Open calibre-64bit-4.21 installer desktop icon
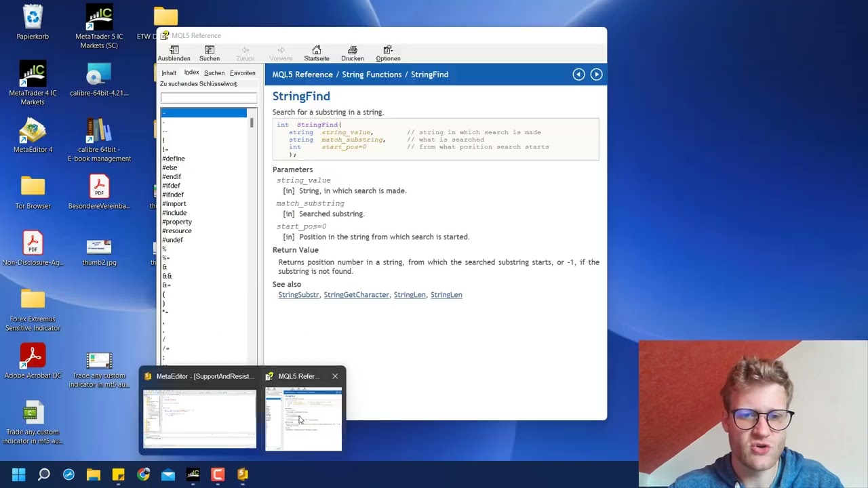Screen dimensions: 868x488 pyautogui.click(x=99, y=79)
